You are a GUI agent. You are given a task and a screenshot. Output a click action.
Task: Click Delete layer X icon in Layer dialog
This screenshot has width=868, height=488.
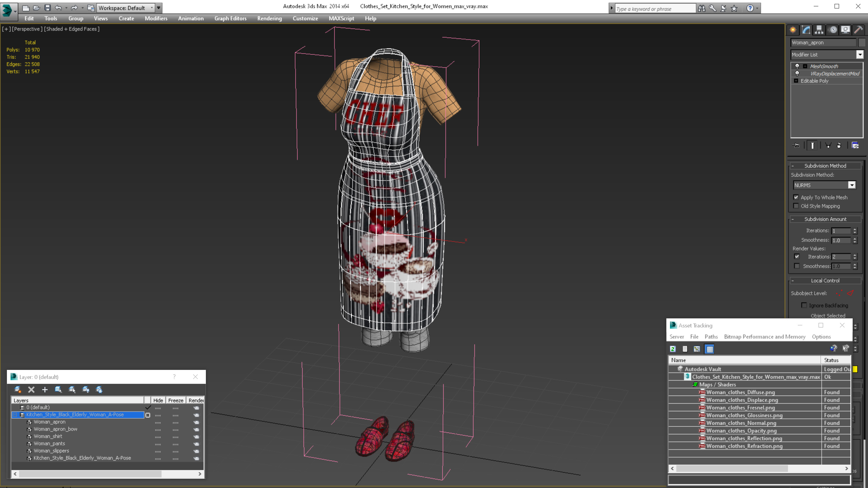click(31, 390)
